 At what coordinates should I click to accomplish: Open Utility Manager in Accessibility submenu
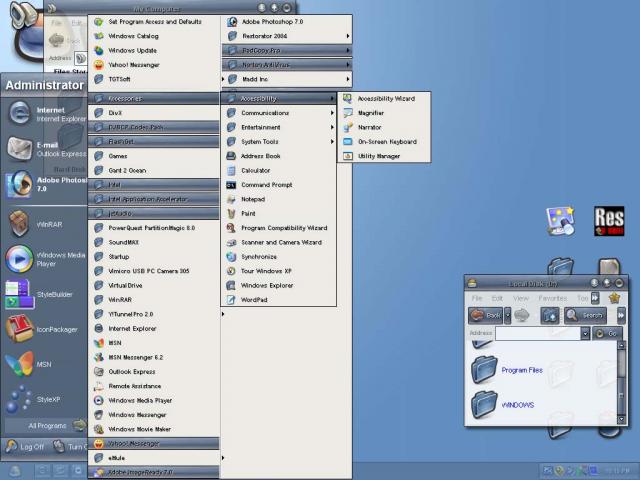384,156
